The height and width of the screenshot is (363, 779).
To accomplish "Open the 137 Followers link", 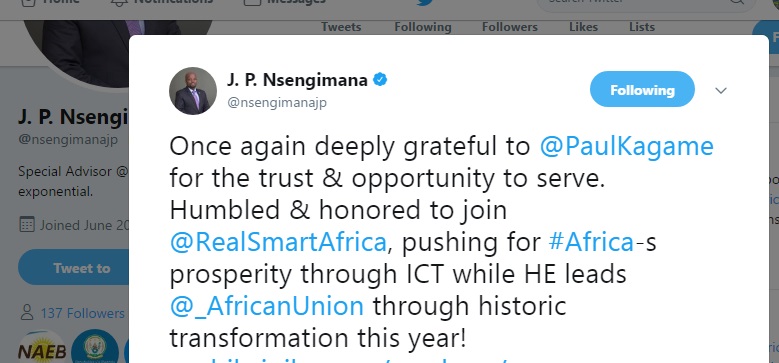I will pos(82,313).
